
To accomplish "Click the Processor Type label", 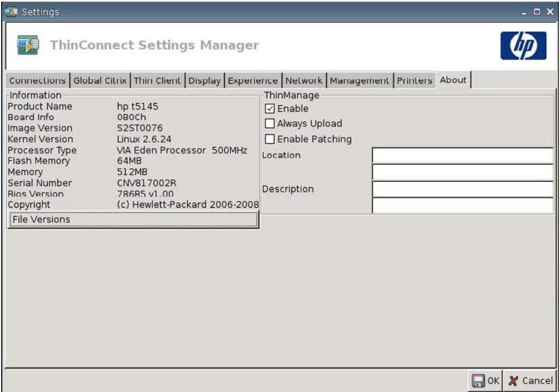I will tap(42, 150).
